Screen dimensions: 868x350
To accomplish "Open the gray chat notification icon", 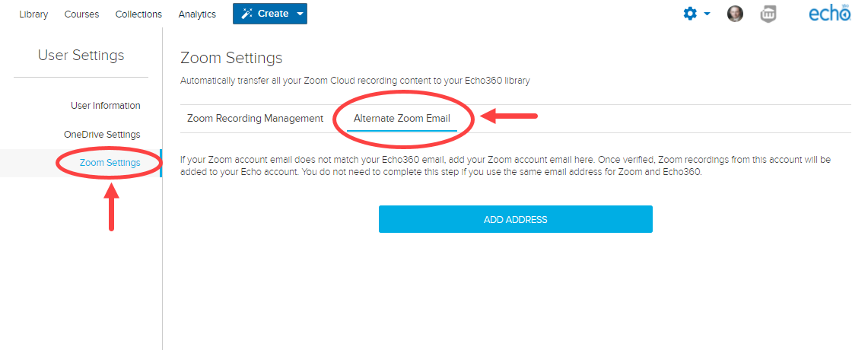I will pos(768,14).
